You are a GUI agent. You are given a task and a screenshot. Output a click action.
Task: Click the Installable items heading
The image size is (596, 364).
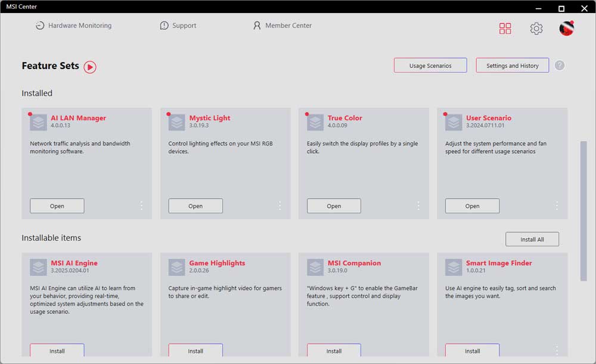(51, 238)
